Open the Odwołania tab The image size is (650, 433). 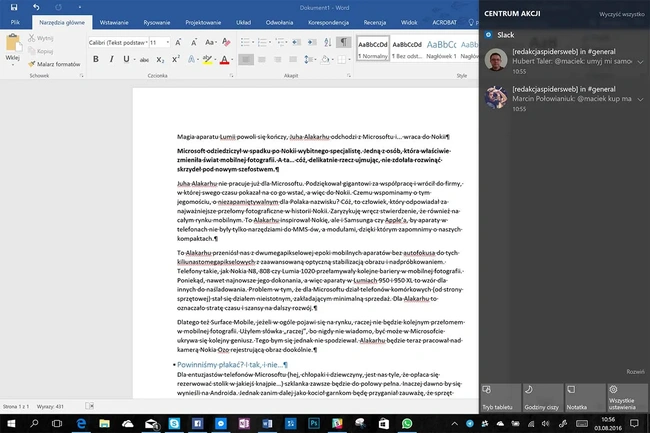[279, 22]
